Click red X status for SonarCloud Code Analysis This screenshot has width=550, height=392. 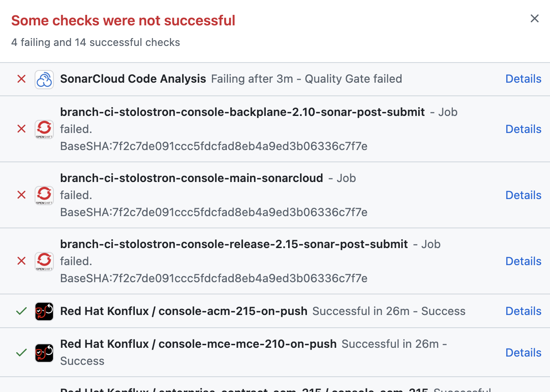21,79
